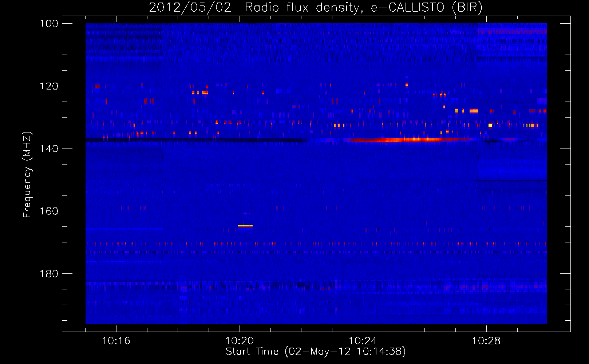Click the bright red burst near 138 MHz
Image resolution: width=589 pixels, height=364 pixels.
pos(410,139)
